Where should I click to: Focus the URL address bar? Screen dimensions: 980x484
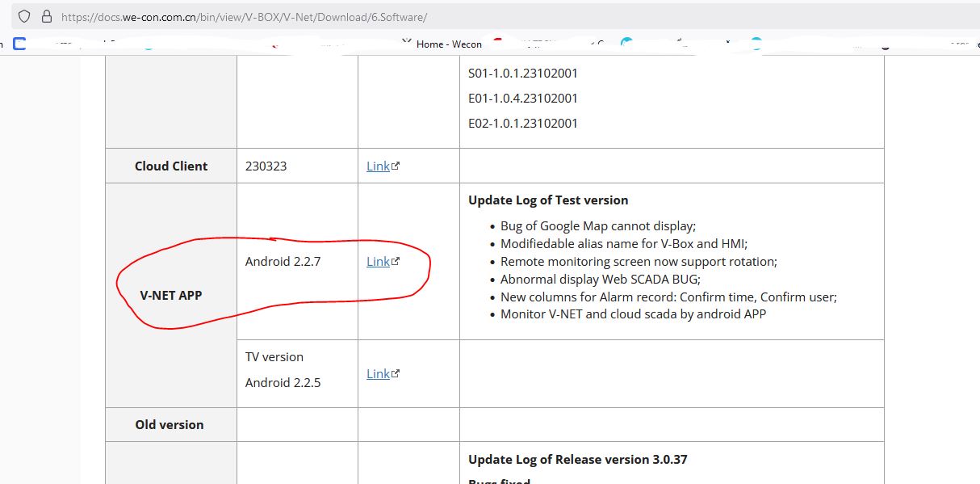[x=484, y=16]
